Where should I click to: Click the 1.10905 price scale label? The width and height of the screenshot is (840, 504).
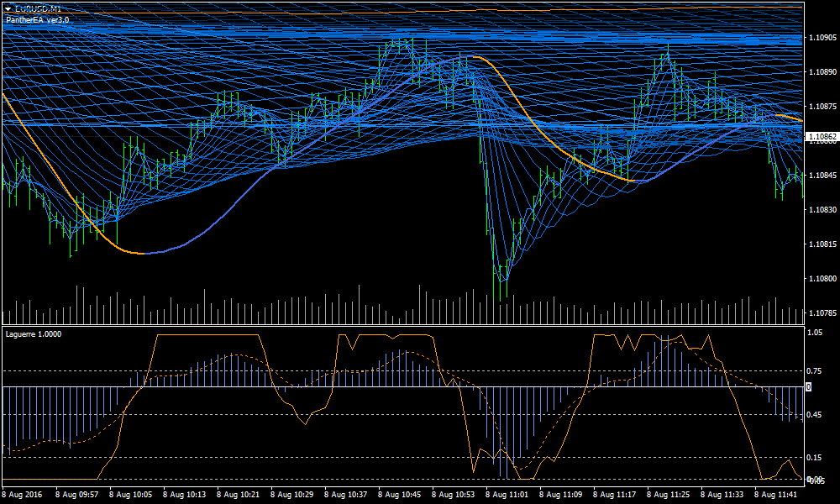click(x=821, y=38)
